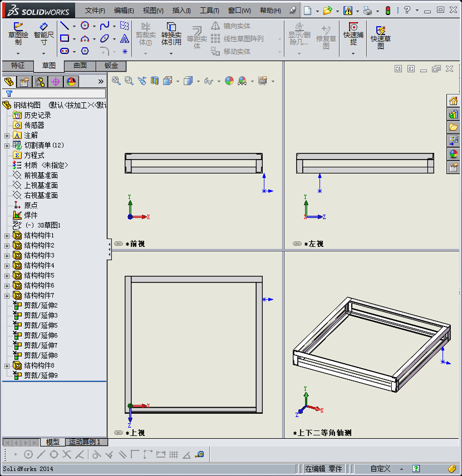The width and height of the screenshot is (462, 476).
Task: Click the 材质 <未指定> tree item
Action: tap(46, 166)
